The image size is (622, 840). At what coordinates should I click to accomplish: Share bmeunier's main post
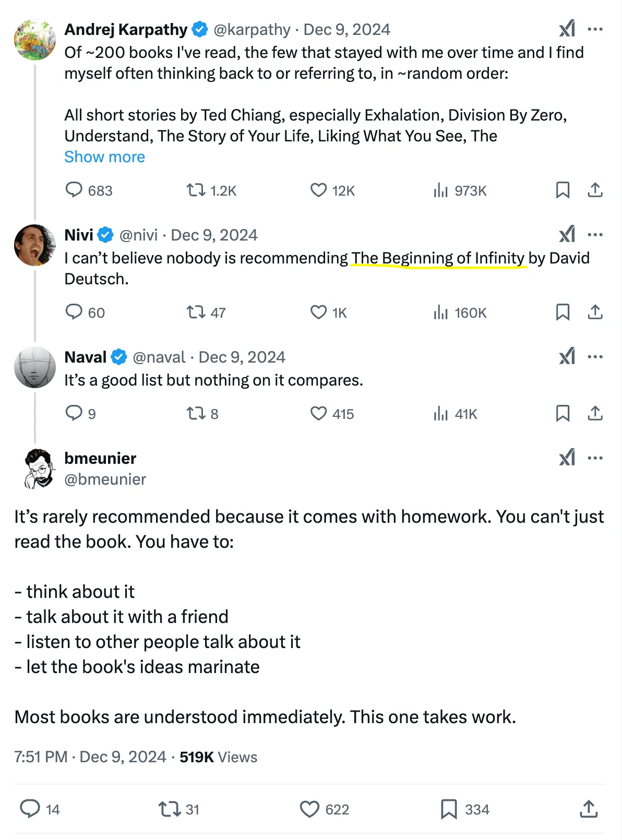pos(589,809)
